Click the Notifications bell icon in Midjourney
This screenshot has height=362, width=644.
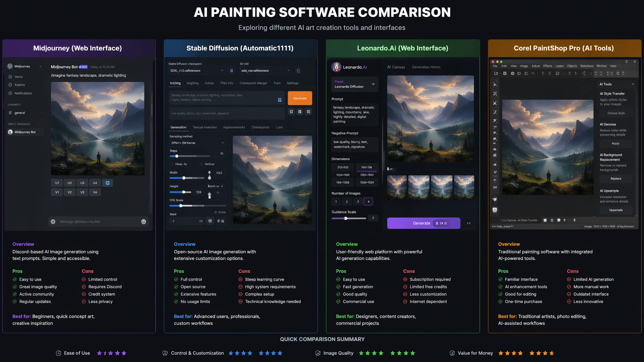(10, 93)
